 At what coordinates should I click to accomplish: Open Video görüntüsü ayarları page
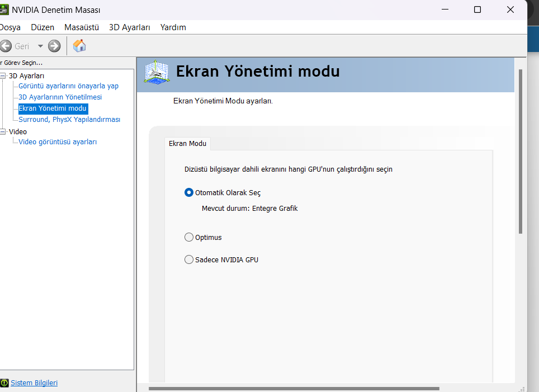58,141
